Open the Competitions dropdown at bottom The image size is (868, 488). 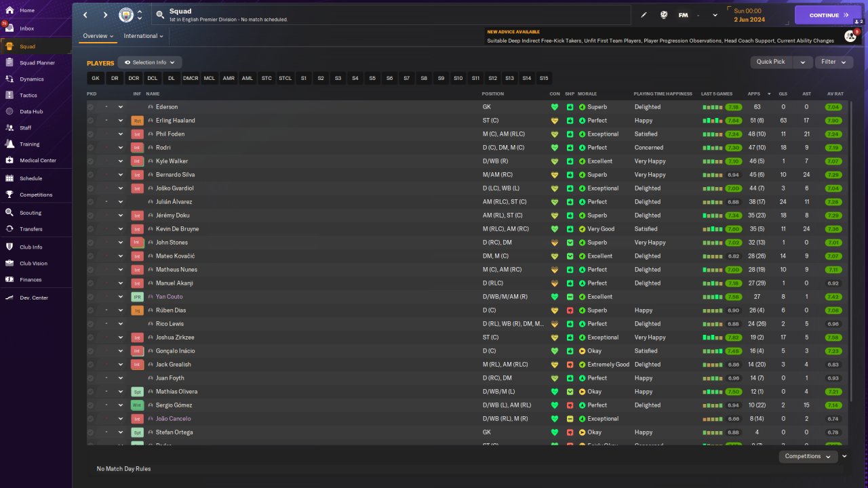(x=808, y=456)
